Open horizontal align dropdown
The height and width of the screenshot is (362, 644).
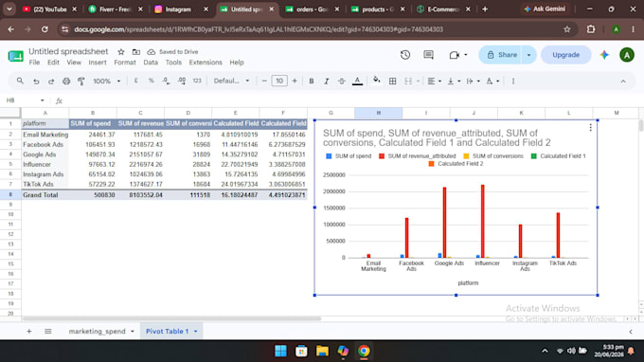point(434,81)
